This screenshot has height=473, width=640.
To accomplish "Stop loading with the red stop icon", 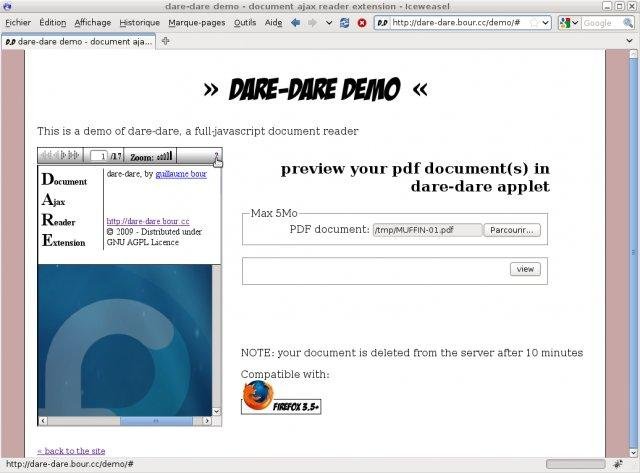I will [x=362, y=23].
